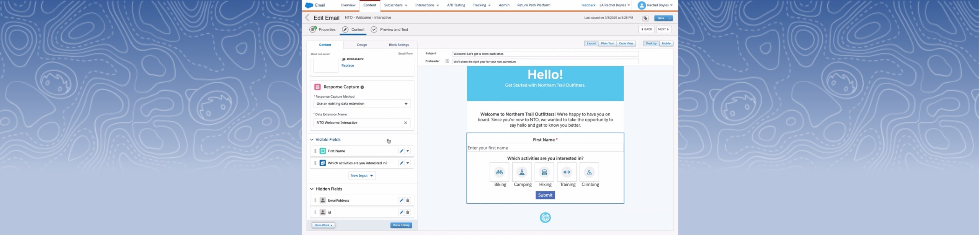The height and width of the screenshot is (235, 980).
Task: Click Rachel Boyles user avatar
Action: point(642,5)
